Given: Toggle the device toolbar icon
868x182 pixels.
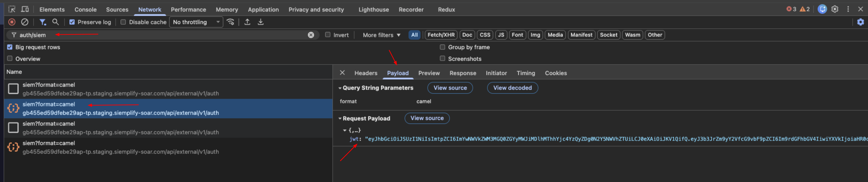Looking at the screenshot, I should click(x=25, y=9).
